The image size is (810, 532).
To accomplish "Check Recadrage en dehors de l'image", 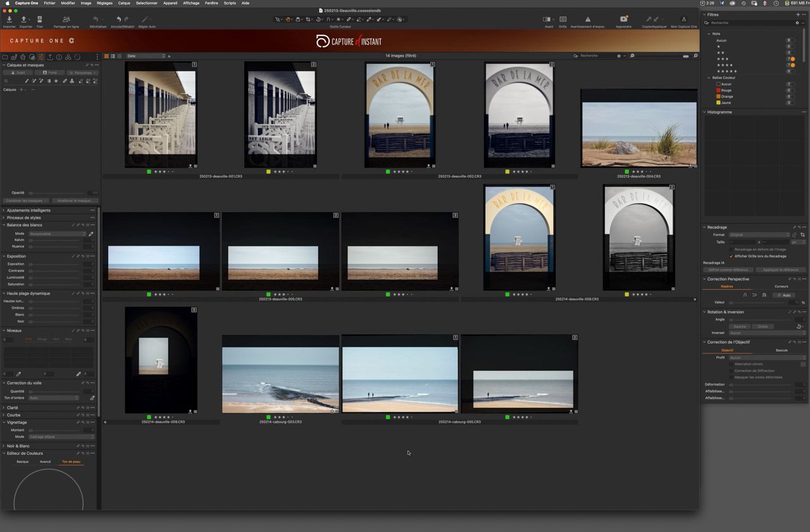I will 732,250.
